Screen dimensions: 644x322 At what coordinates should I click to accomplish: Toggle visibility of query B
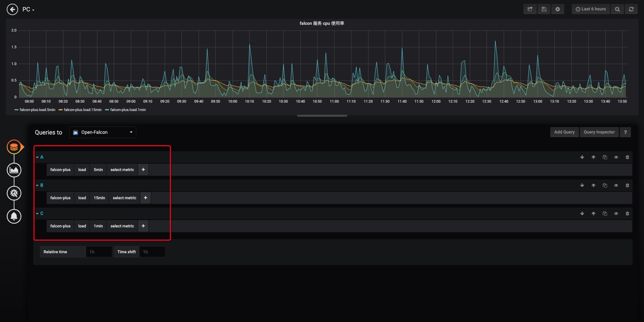tap(616, 185)
